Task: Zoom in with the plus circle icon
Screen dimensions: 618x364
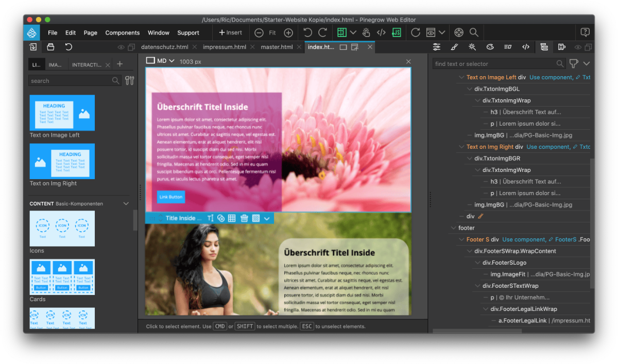Action: click(x=288, y=32)
